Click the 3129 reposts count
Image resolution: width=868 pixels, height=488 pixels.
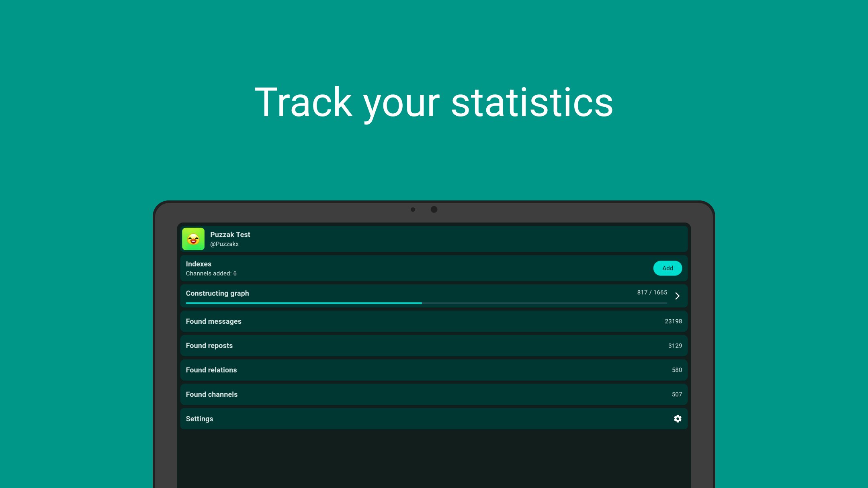(675, 346)
